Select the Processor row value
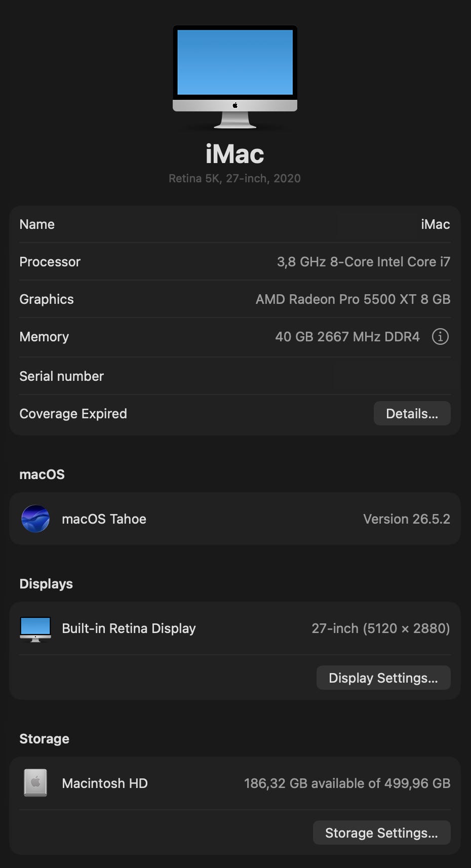The image size is (471, 868). point(363,262)
